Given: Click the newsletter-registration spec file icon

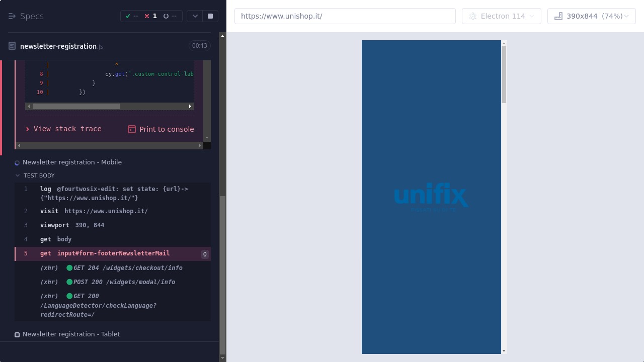Looking at the screenshot, I should click(x=12, y=46).
